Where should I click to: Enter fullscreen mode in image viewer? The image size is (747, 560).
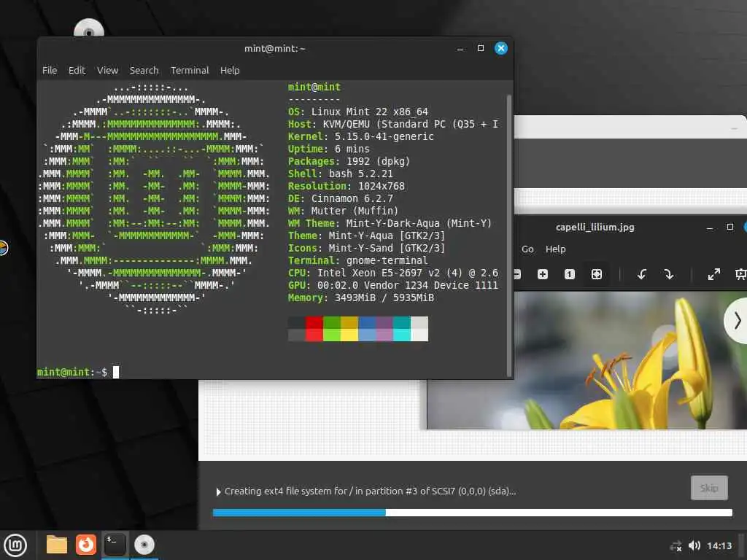coord(713,274)
